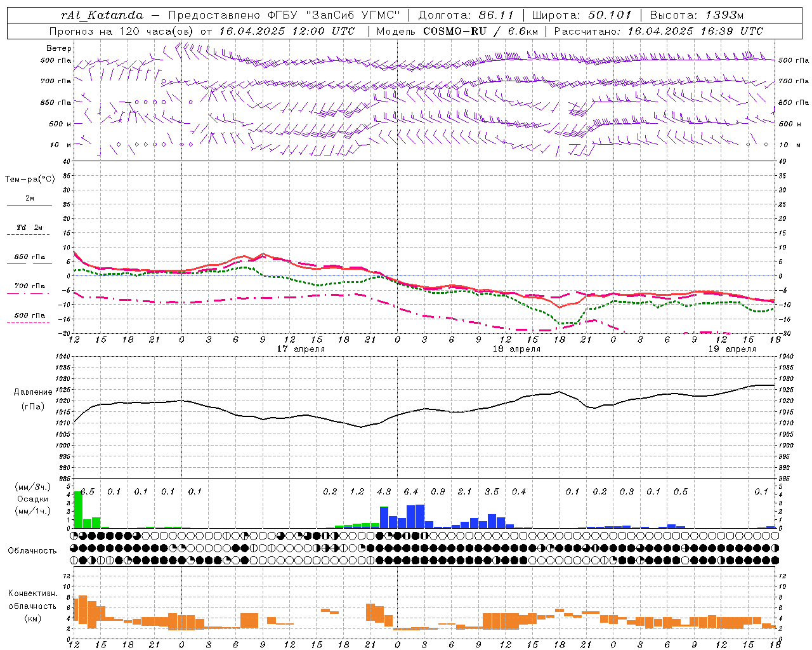812x650 pixels.
Task: Click the 18 апреля date label
Action: [516, 349]
